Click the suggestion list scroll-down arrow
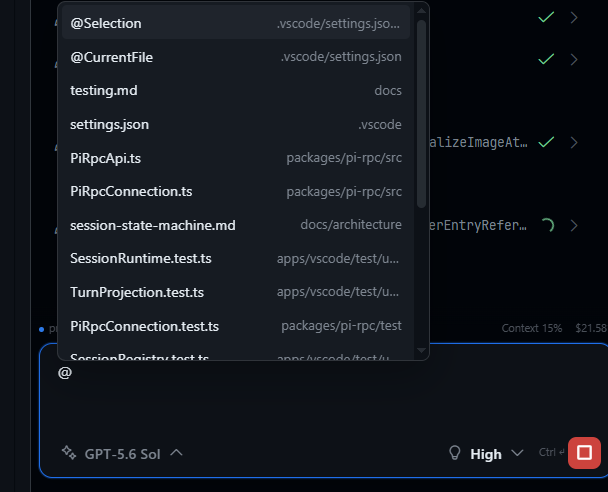This screenshot has height=492, width=608. (x=421, y=350)
